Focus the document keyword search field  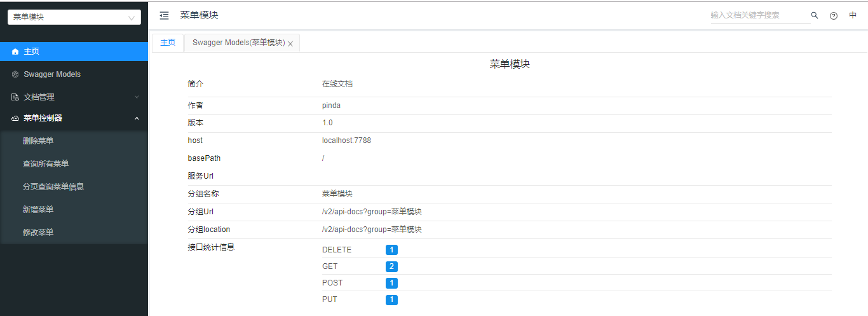(759, 15)
